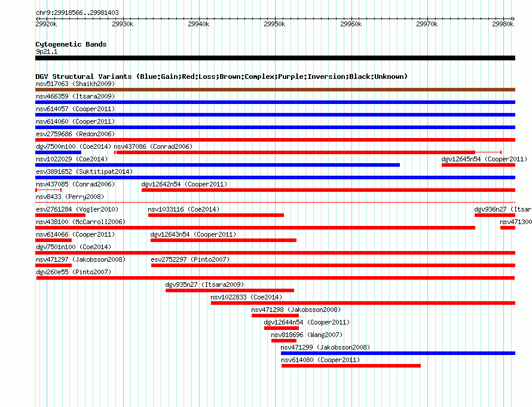Click nsv471299 (Jakobsson2008) label
Image resolution: width=532 pixels, height=407 pixels.
325,347
